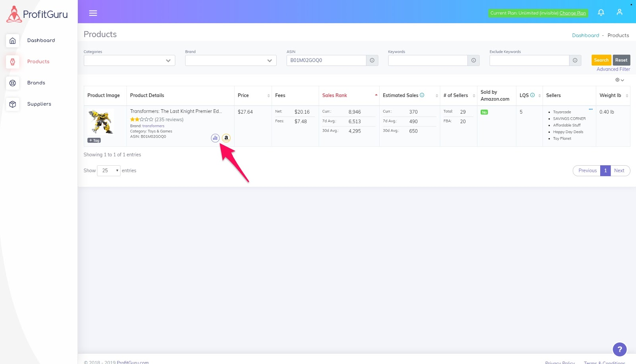Click the ASIN input field

[x=326, y=60]
